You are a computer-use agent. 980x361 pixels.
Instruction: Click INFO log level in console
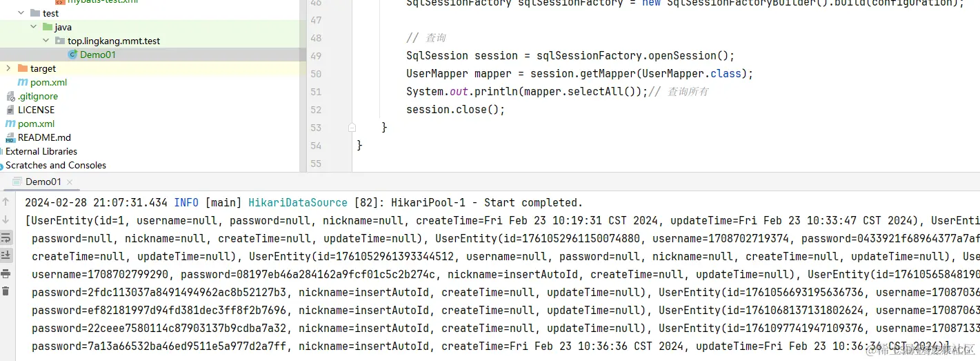coord(186,202)
